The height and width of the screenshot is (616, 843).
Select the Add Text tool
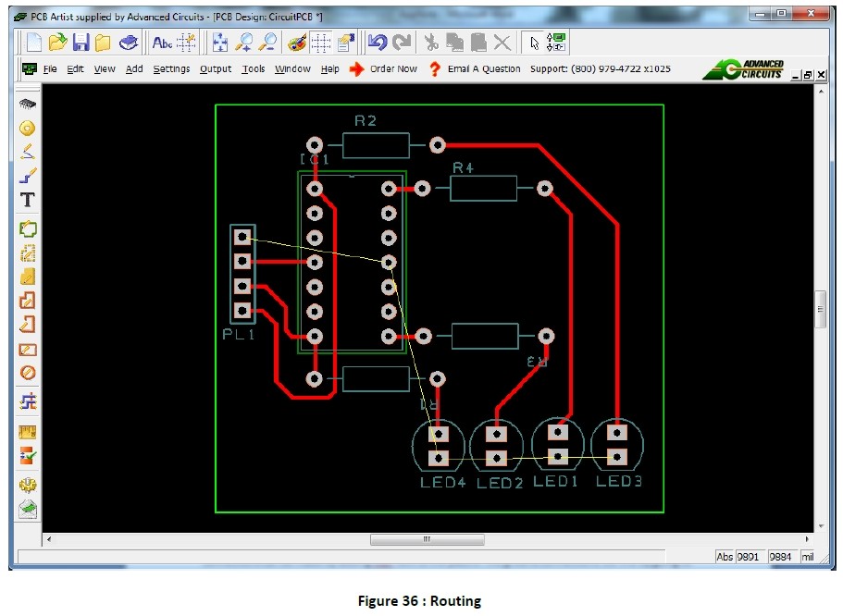click(28, 200)
